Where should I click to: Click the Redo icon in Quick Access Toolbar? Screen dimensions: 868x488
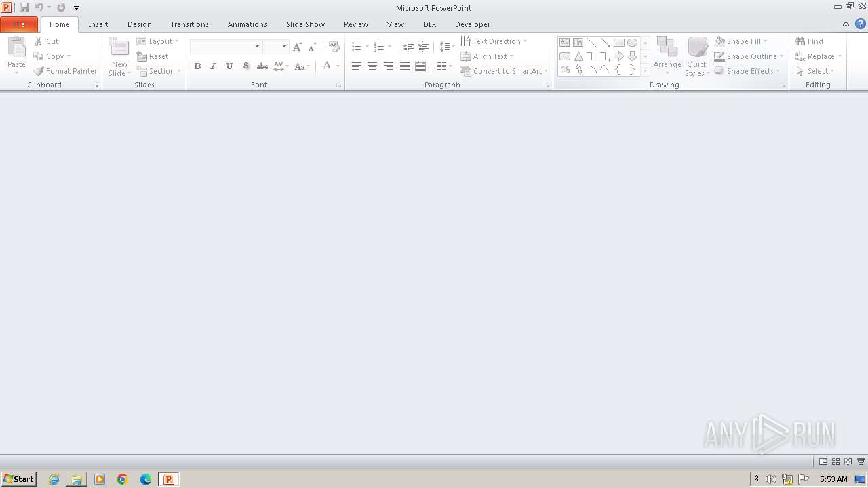(61, 7)
